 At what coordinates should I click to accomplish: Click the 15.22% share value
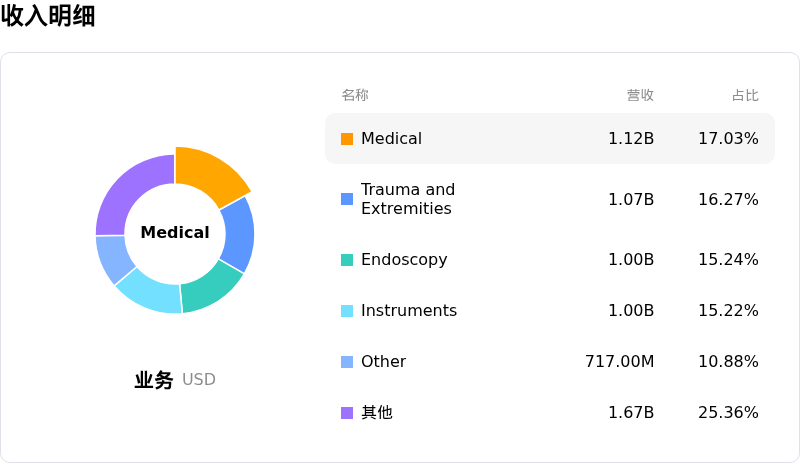point(729,310)
